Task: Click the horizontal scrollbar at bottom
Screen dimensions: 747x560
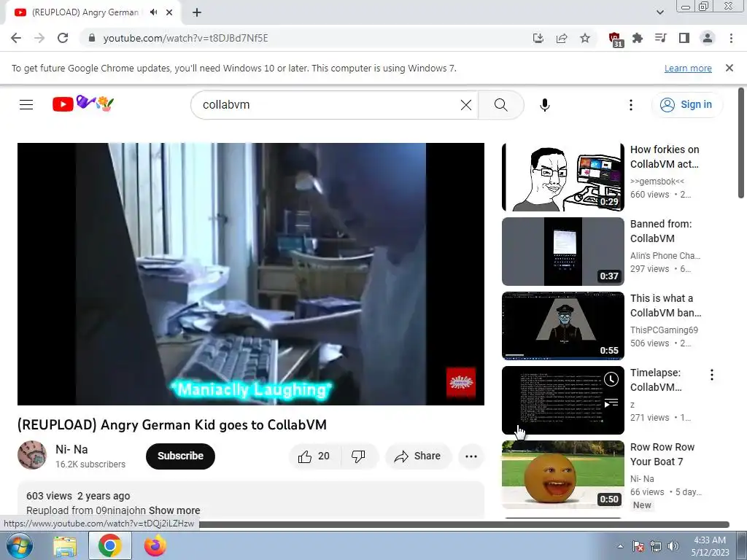Action: tap(465, 524)
